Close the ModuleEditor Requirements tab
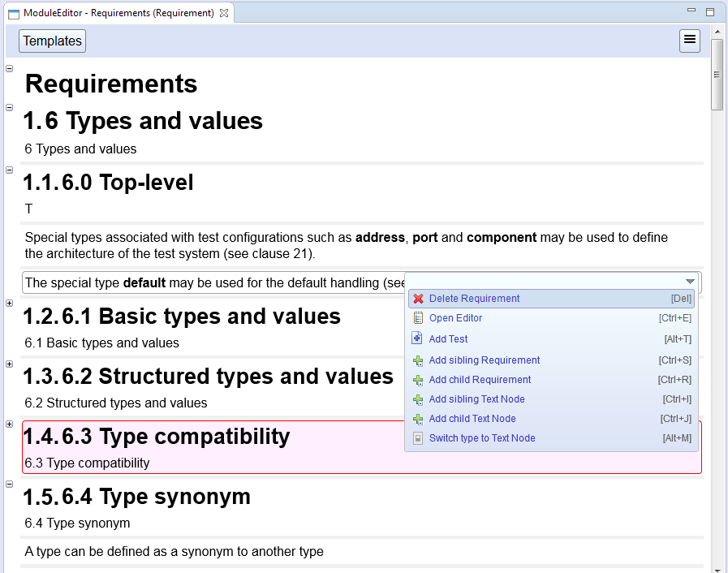 [x=224, y=13]
